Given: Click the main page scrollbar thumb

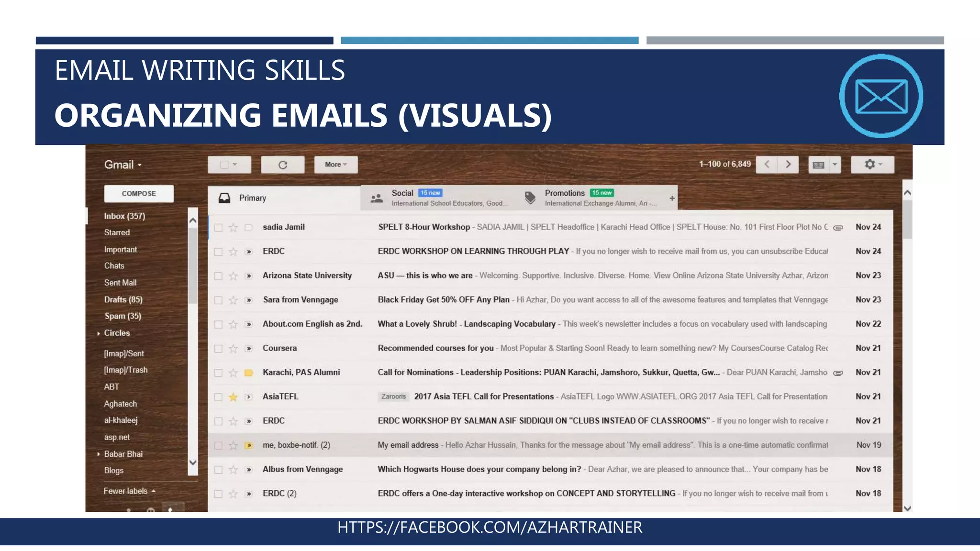Looking at the screenshot, I should pyautogui.click(x=907, y=220).
